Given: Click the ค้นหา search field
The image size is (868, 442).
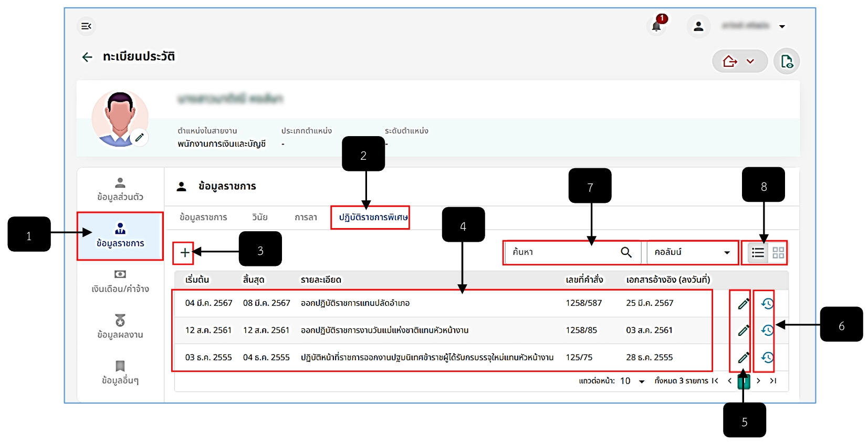Looking at the screenshot, I should coord(572,252).
